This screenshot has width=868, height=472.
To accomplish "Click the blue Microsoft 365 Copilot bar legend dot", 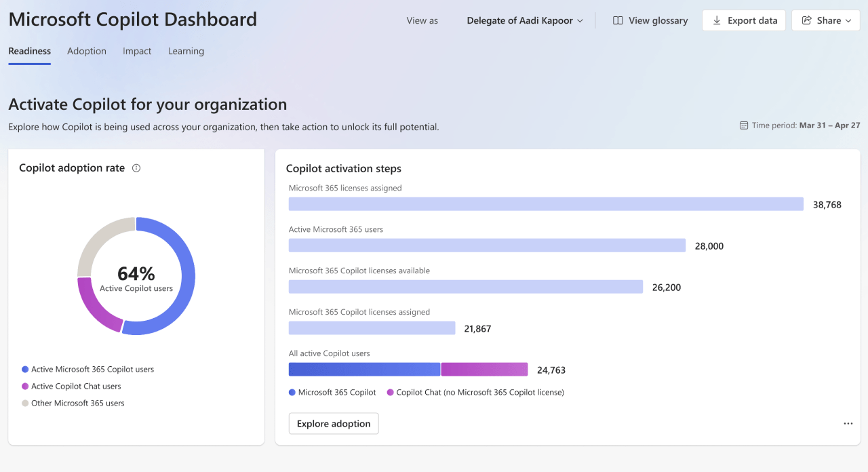I will coord(292,393).
